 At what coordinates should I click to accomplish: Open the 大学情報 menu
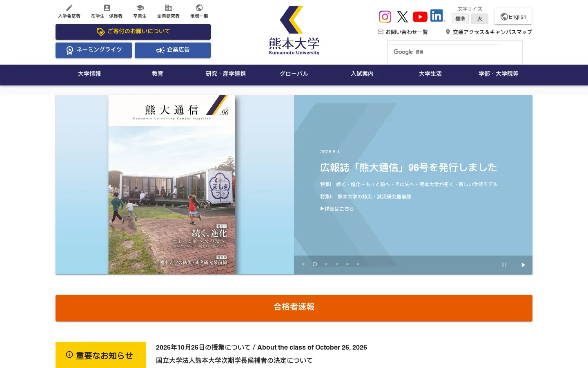click(89, 74)
